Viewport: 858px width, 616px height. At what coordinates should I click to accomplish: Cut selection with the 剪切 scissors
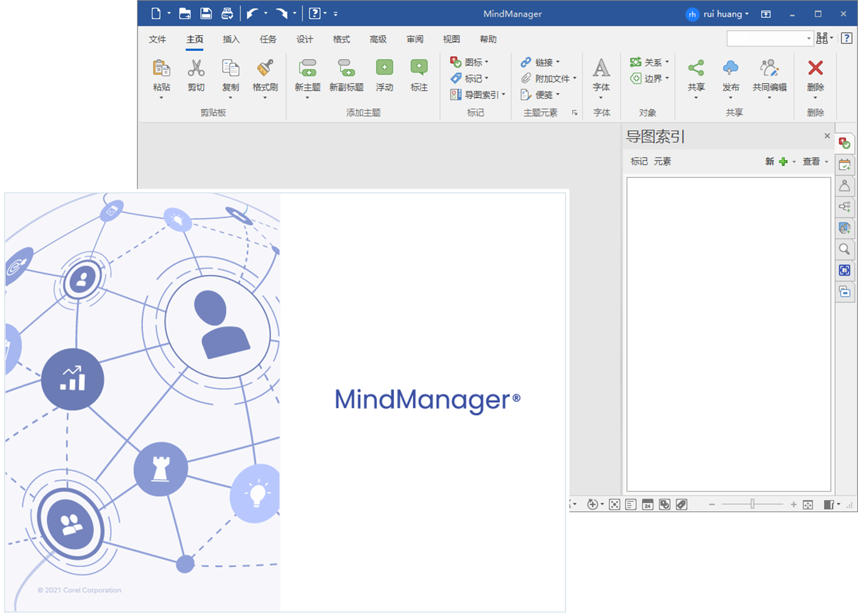[x=196, y=68]
